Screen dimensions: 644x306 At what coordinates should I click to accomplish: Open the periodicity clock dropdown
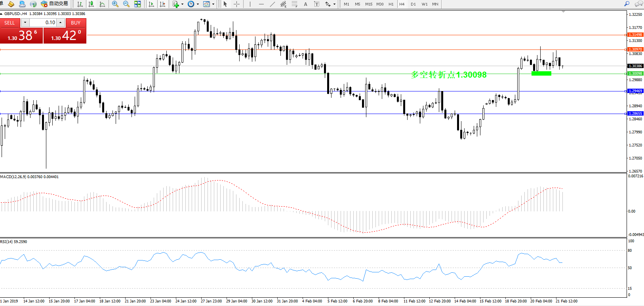193,4
